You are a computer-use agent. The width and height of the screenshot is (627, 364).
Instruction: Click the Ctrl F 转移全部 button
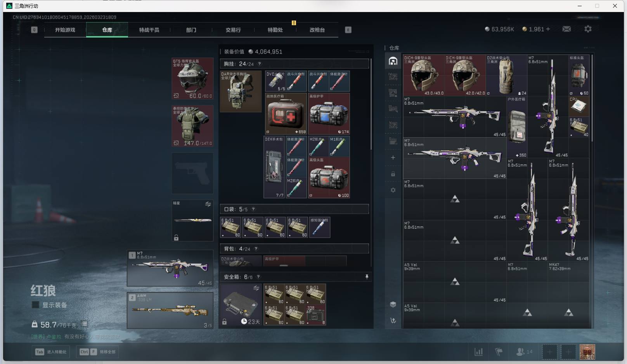97,352
